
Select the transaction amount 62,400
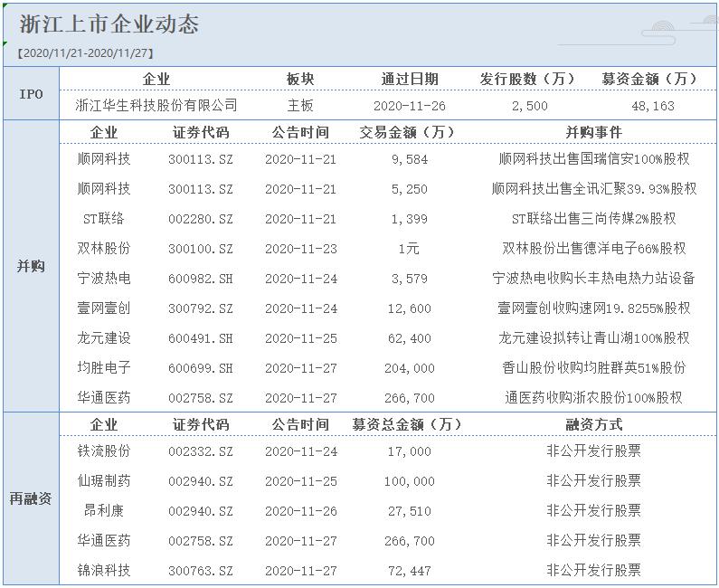(x=410, y=338)
